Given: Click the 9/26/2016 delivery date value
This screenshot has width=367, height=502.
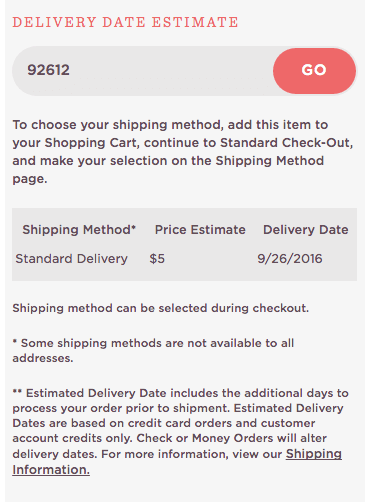Looking at the screenshot, I should [x=290, y=259].
